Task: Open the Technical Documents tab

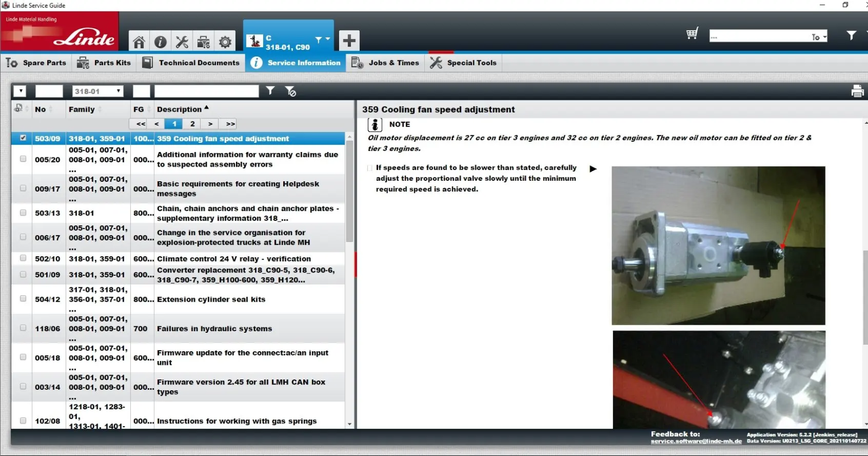Action: 191,63
